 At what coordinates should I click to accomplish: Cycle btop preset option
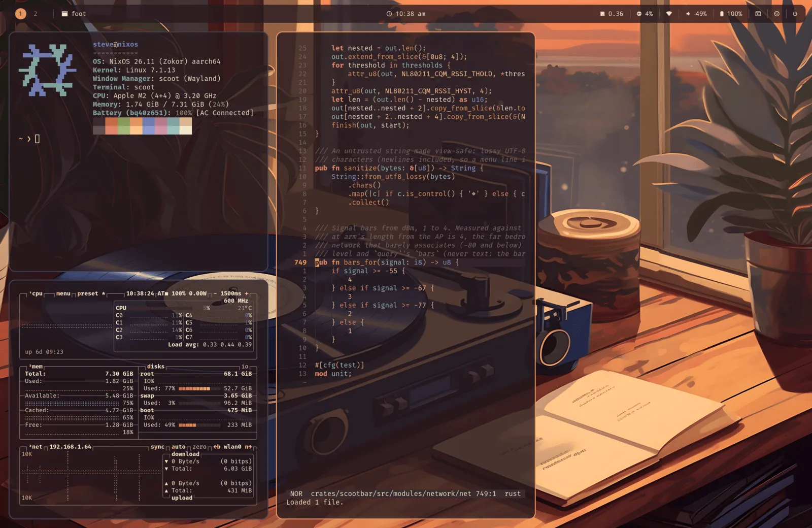click(x=91, y=293)
